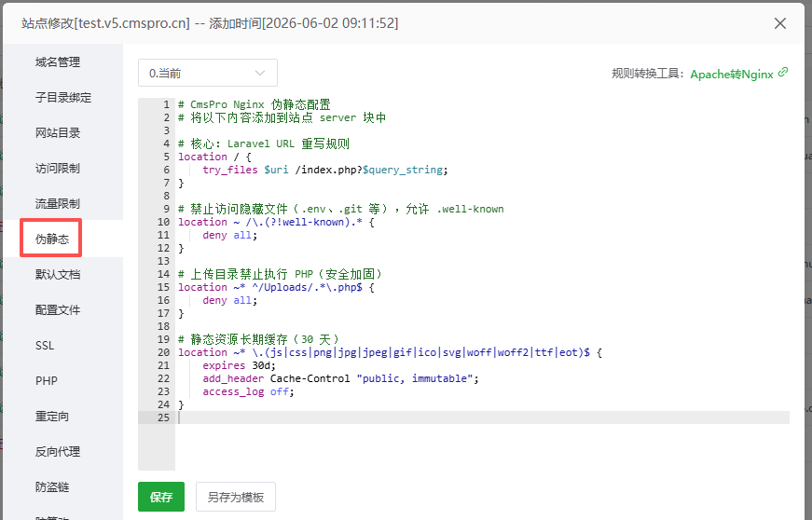Click the '# CmsPro Nginx 伪静态配置' comment

tap(255, 104)
